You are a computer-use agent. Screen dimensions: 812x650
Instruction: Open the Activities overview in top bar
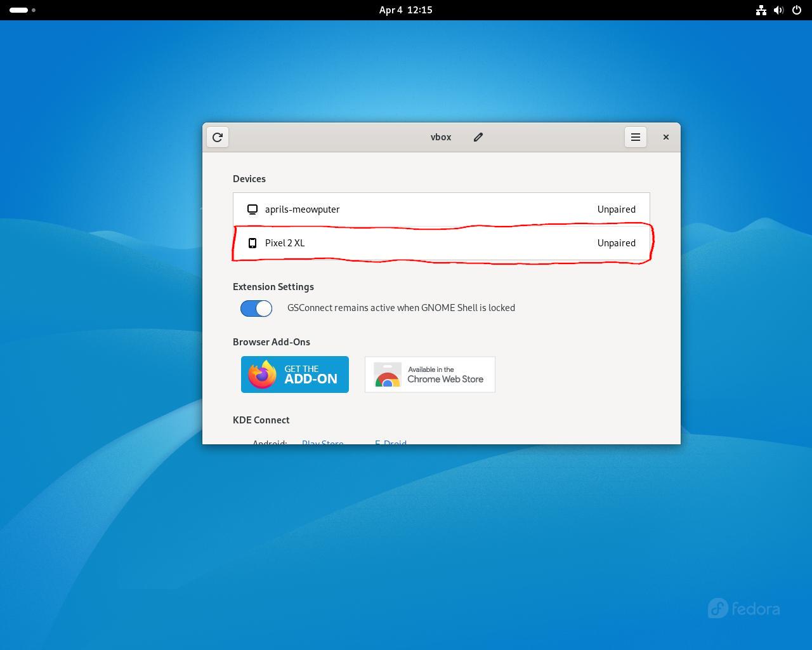coord(22,10)
